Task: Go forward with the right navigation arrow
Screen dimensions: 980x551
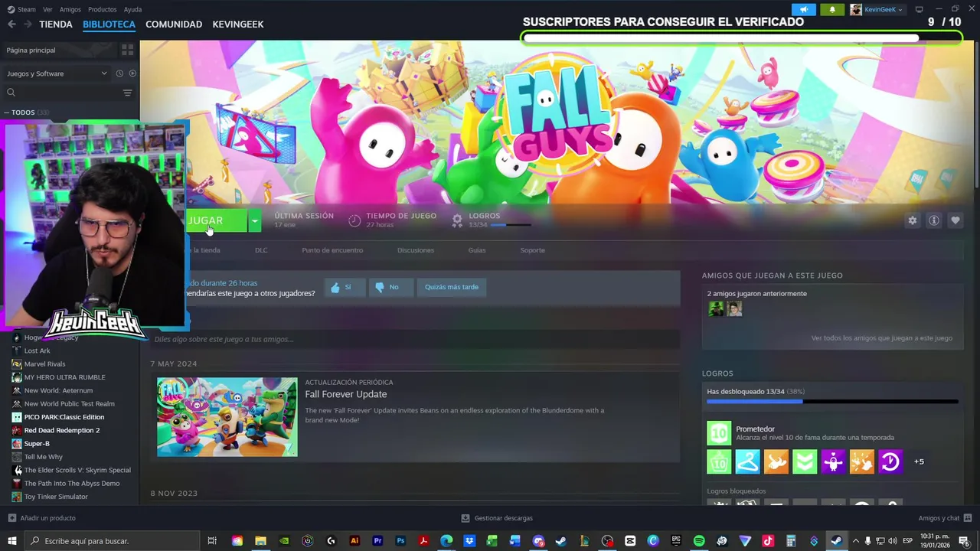Action: (x=28, y=24)
